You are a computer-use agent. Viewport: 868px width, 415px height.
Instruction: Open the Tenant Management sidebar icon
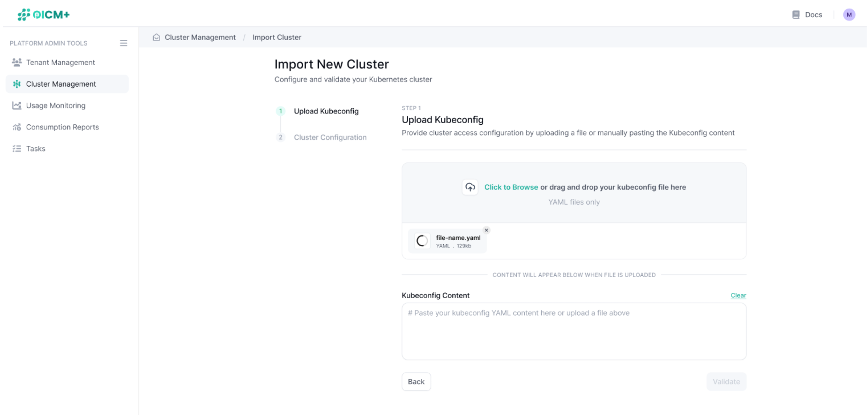[x=16, y=62]
